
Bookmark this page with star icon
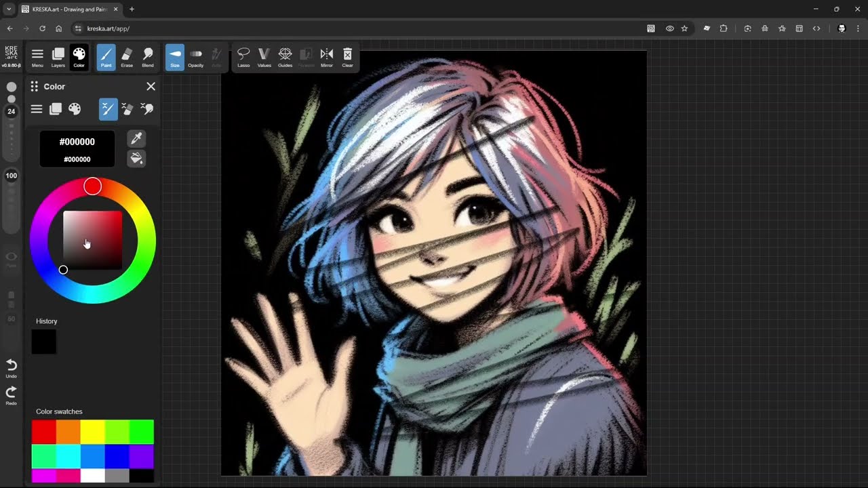(x=685, y=28)
